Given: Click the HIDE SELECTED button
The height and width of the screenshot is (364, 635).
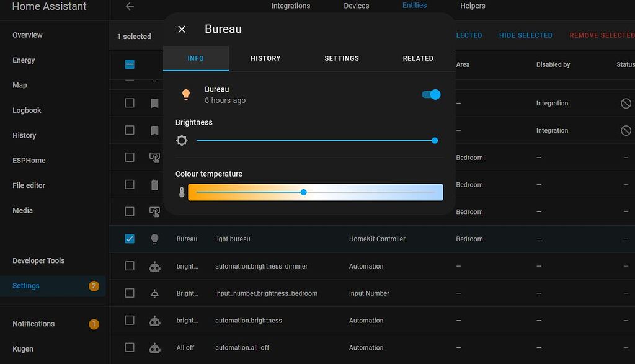Looking at the screenshot, I should coord(525,35).
